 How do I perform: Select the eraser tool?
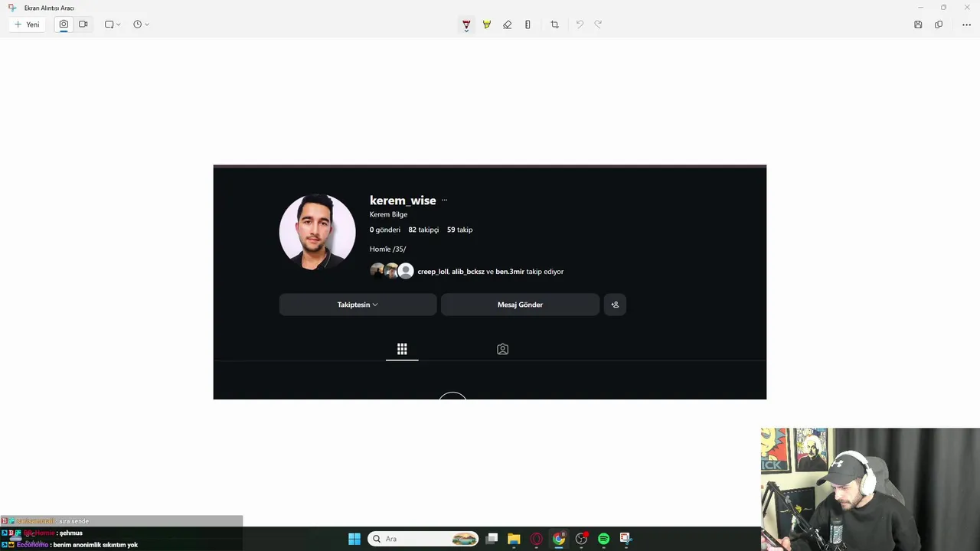click(x=507, y=24)
